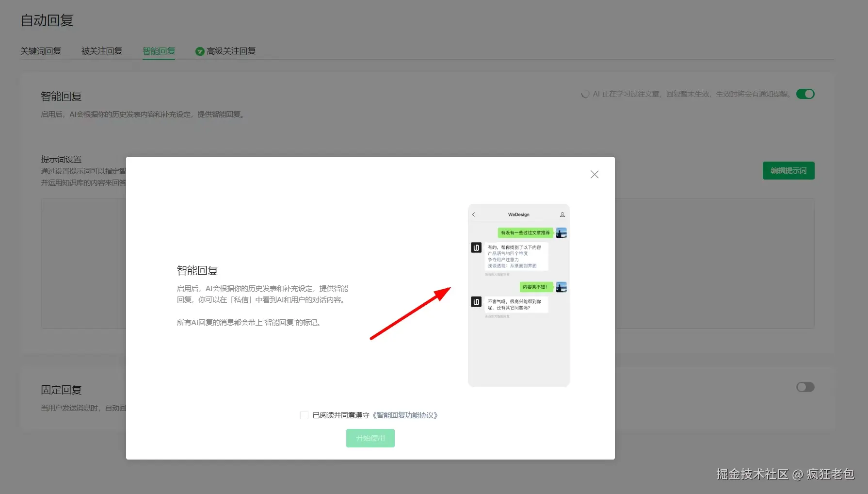The width and height of the screenshot is (868, 494).
Task: Switch to the 关键词回复 tab
Action: (x=42, y=51)
